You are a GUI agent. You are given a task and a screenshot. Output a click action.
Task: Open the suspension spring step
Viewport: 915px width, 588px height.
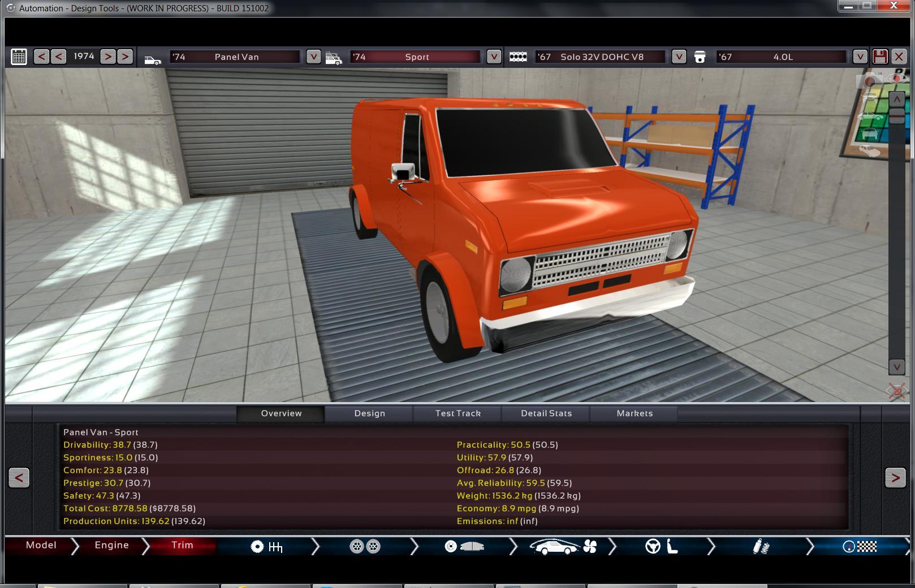(x=761, y=547)
